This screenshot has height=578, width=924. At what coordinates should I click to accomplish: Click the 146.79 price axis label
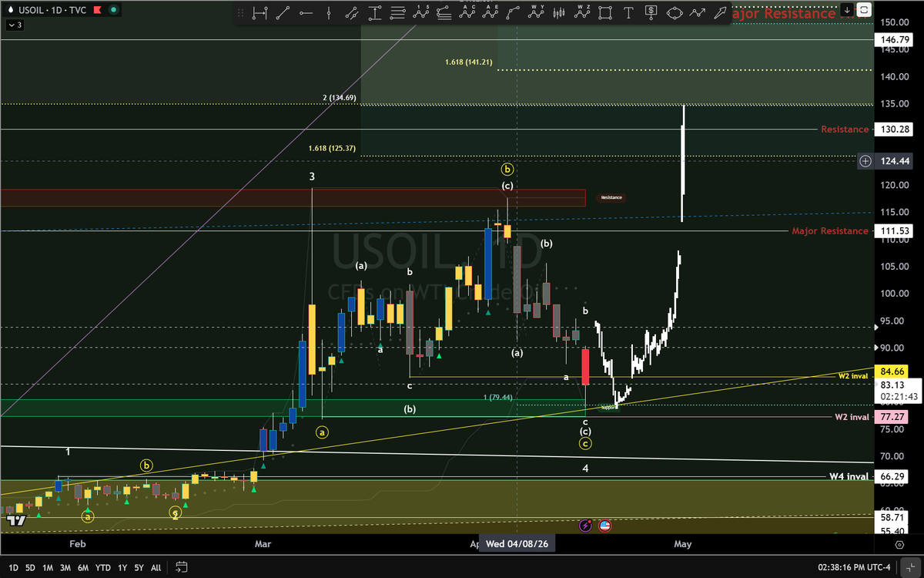pos(893,39)
